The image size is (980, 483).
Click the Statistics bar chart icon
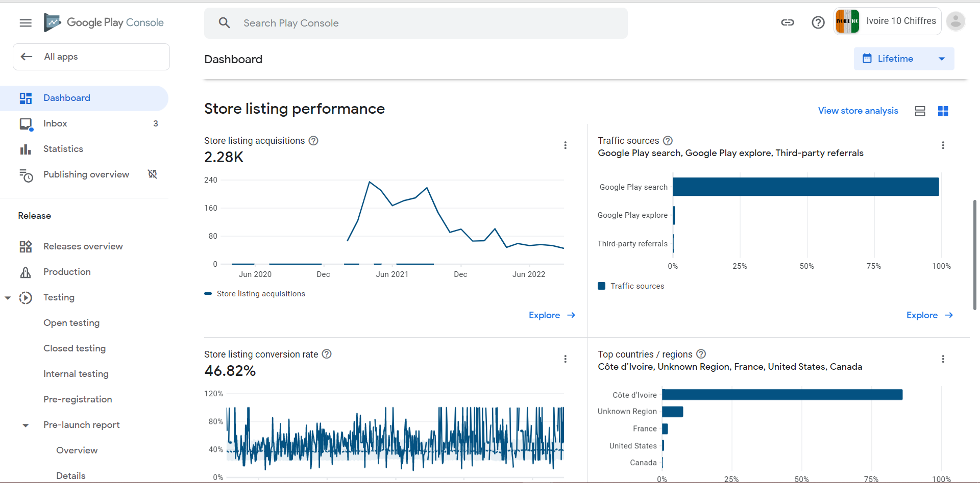(x=26, y=149)
